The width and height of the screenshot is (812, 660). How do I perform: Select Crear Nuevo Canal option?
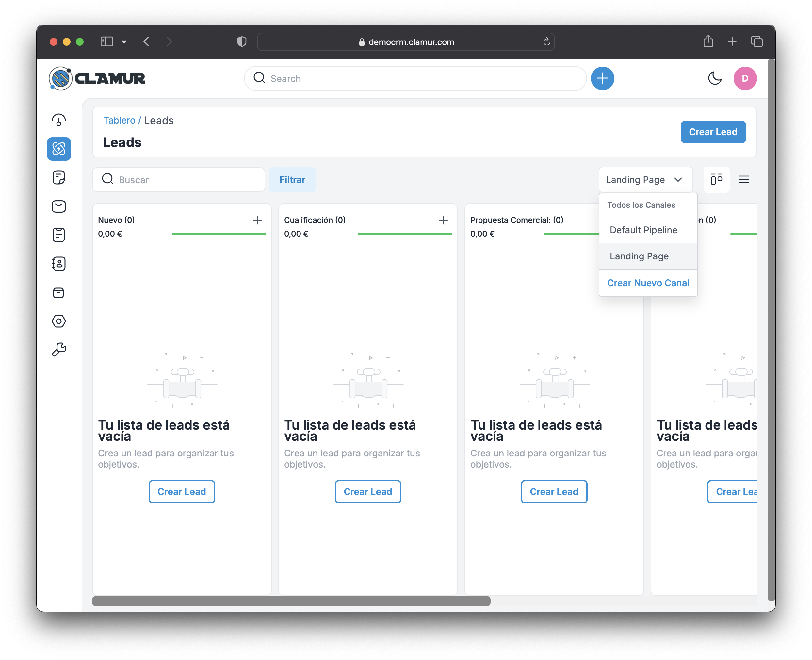(x=648, y=283)
